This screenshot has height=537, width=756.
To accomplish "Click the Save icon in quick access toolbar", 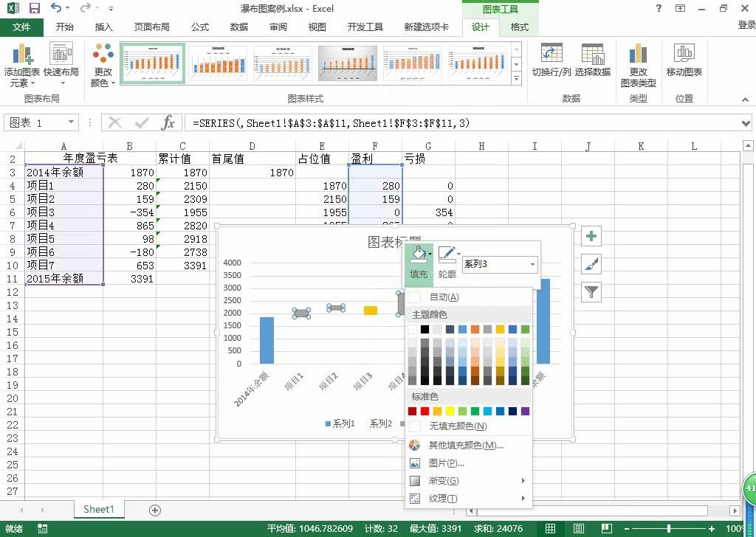I will (x=35, y=8).
